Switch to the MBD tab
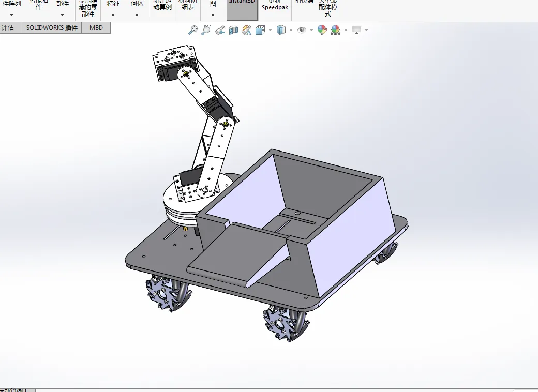The height and width of the screenshot is (392, 538). point(96,28)
